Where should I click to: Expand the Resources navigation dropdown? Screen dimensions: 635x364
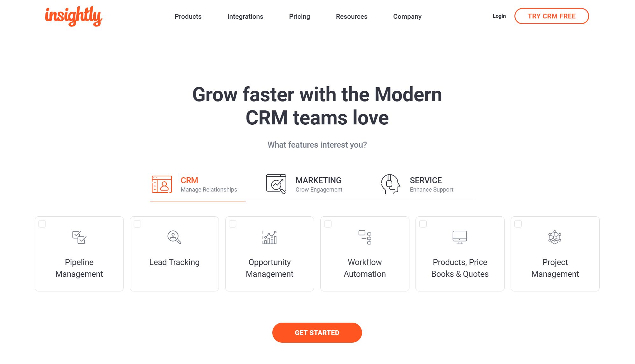click(352, 17)
